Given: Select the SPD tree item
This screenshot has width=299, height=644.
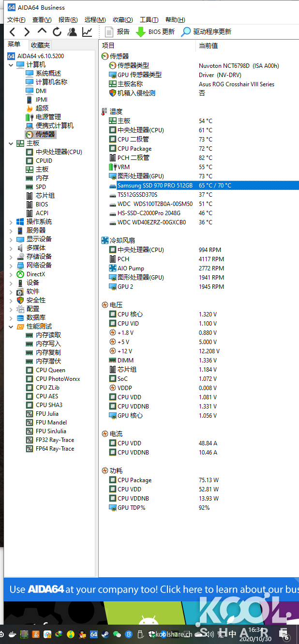Looking at the screenshot, I should coord(41,187).
